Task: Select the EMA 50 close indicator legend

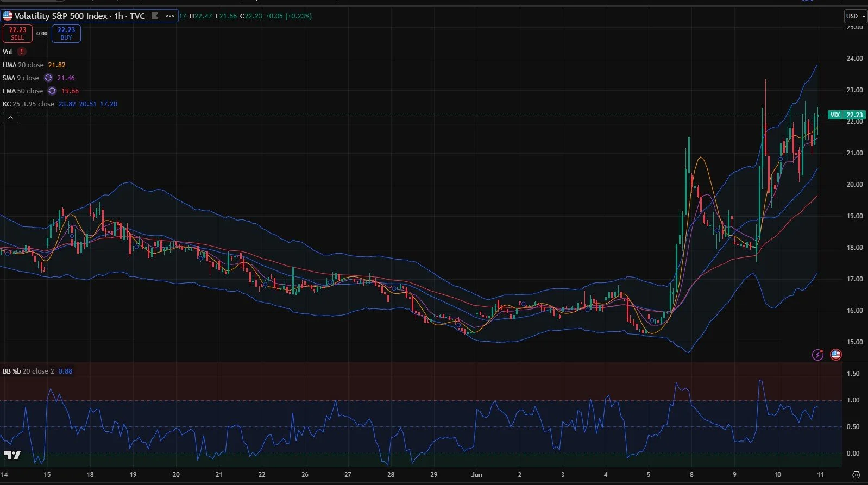Action: click(x=23, y=91)
